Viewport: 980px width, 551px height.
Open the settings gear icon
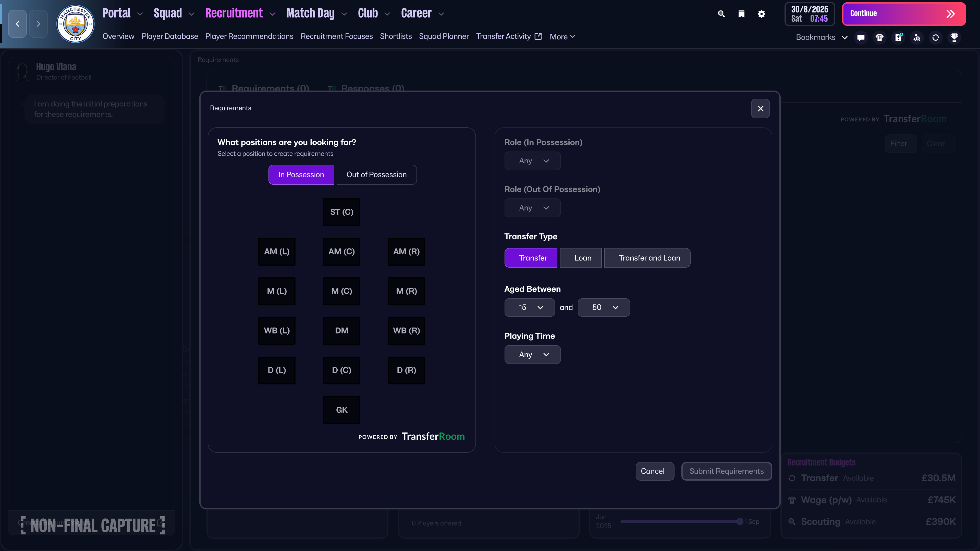[761, 14]
